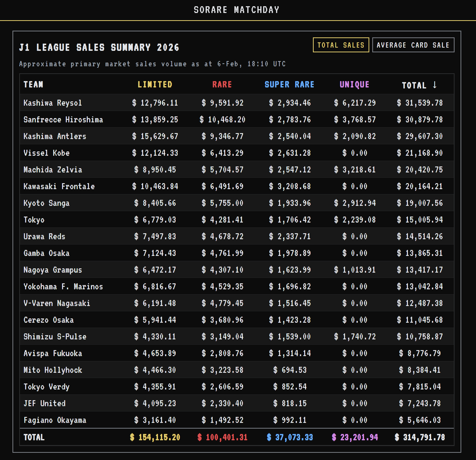Select the JEF United team name

coord(44,403)
